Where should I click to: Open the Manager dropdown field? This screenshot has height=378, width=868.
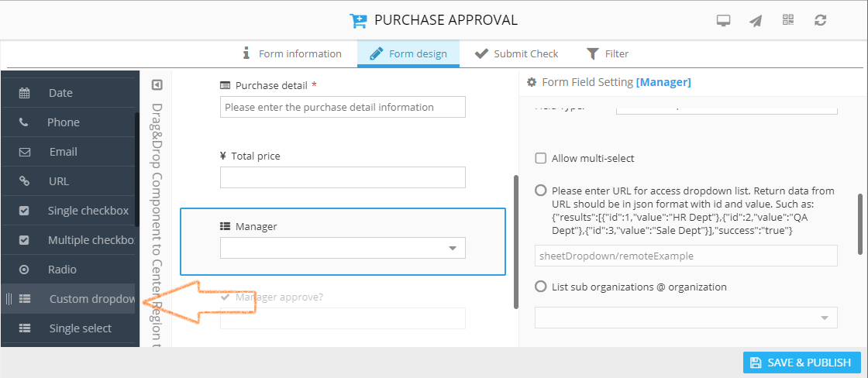click(x=343, y=248)
